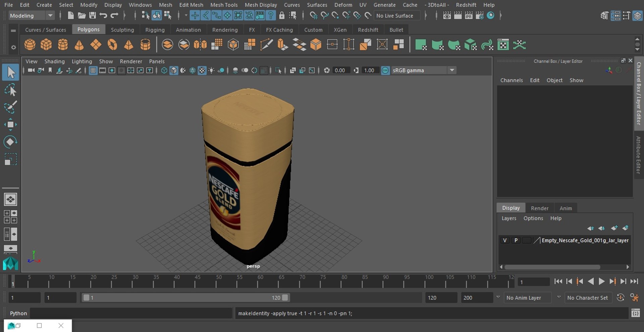Screen dimensions: 644x332
Task: Click the Open Scene folder icon
Action: pyautogui.click(x=82, y=15)
